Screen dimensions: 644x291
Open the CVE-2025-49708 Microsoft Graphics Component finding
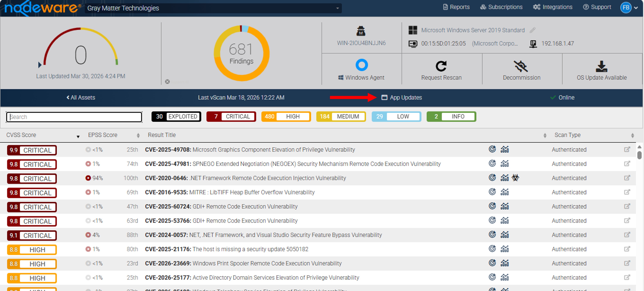pyautogui.click(x=250, y=150)
